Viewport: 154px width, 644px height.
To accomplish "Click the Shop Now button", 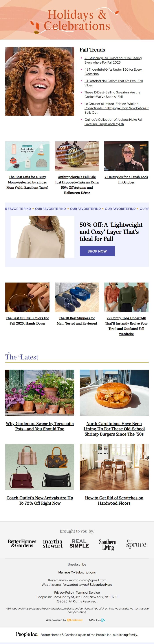I will pyautogui.click(x=97, y=251).
